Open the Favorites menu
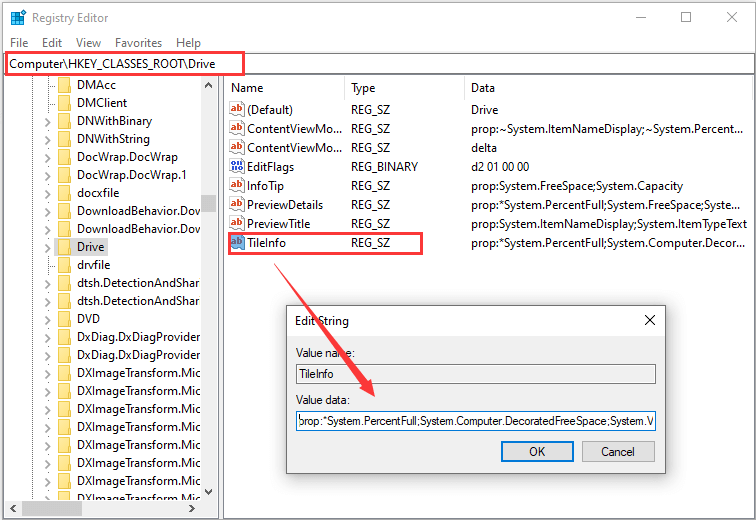The width and height of the screenshot is (756, 520). click(x=138, y=43)
